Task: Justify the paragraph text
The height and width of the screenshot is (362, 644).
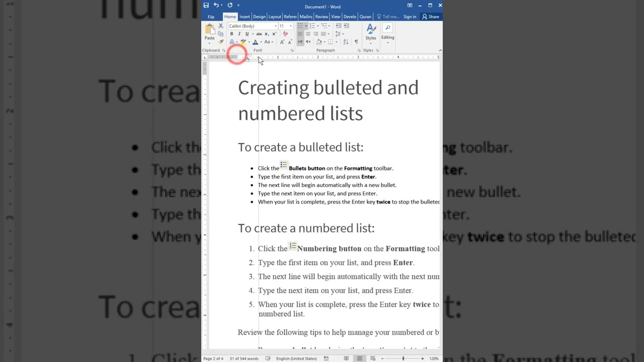Action: tap(323, 34)
